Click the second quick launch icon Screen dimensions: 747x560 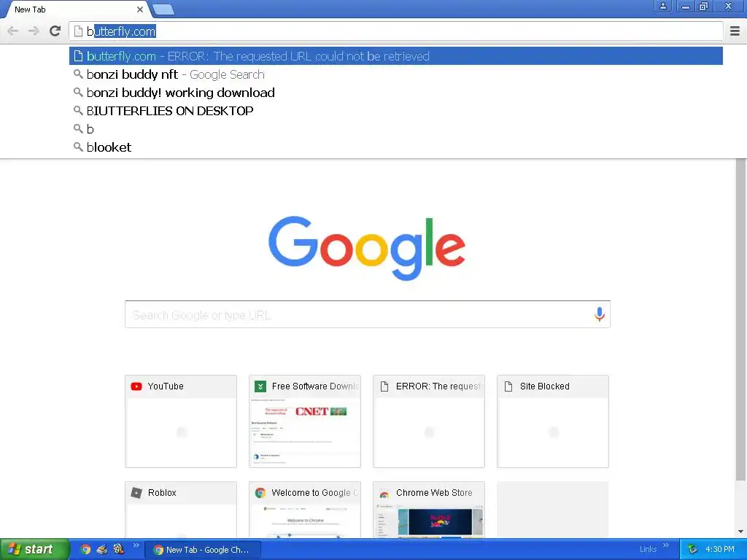(x=102, y=550)
